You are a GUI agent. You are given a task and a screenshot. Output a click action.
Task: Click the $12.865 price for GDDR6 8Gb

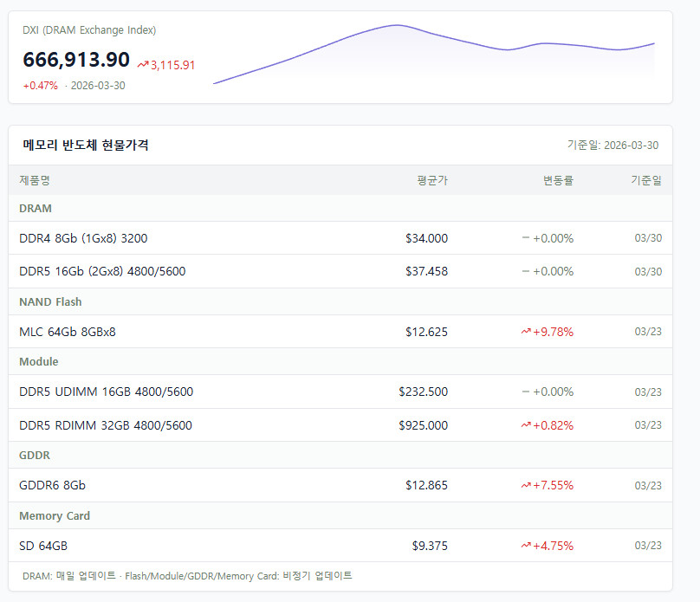pyautogui.click(x=427, y=485)
